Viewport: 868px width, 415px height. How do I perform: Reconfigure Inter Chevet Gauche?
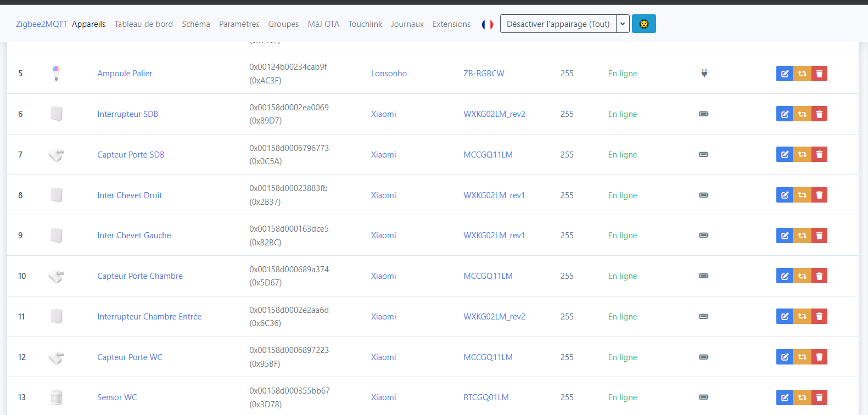802,235
